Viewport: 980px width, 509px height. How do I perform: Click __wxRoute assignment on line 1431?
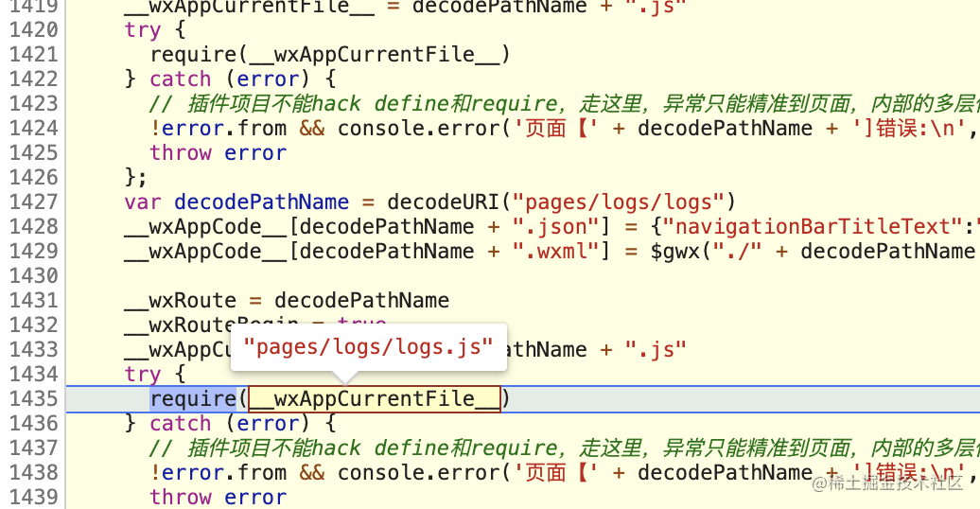click(x=287, y=300)
